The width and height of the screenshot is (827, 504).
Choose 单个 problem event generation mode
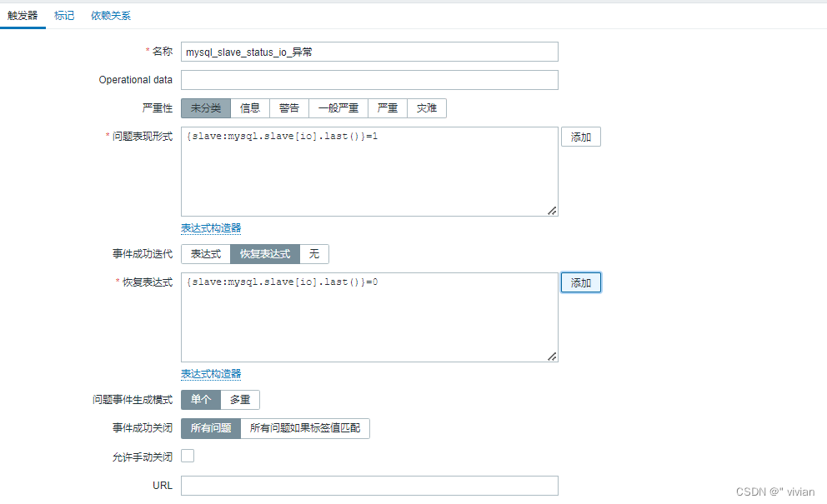200,400
